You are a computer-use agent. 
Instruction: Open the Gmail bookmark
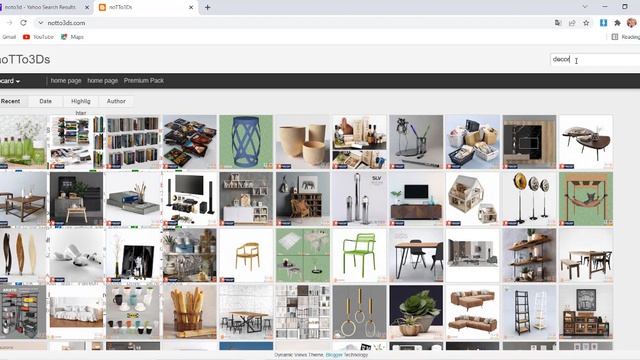9,37
